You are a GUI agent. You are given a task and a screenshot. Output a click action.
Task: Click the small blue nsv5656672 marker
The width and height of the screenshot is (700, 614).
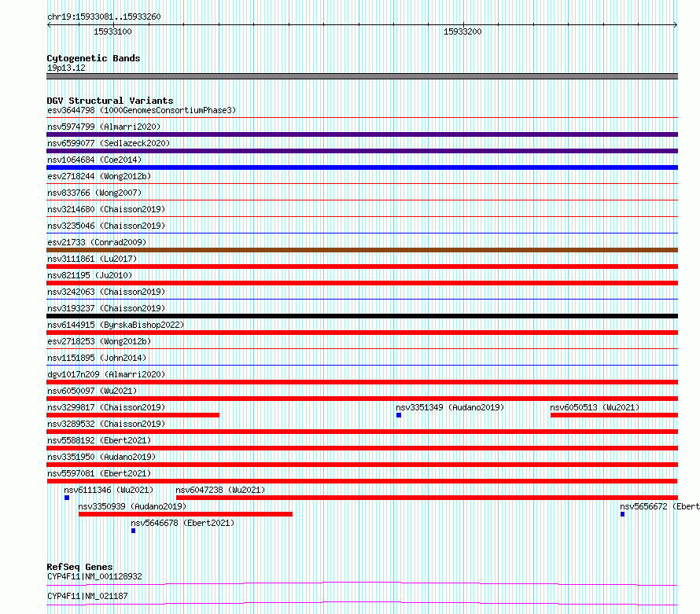[622, 514]
